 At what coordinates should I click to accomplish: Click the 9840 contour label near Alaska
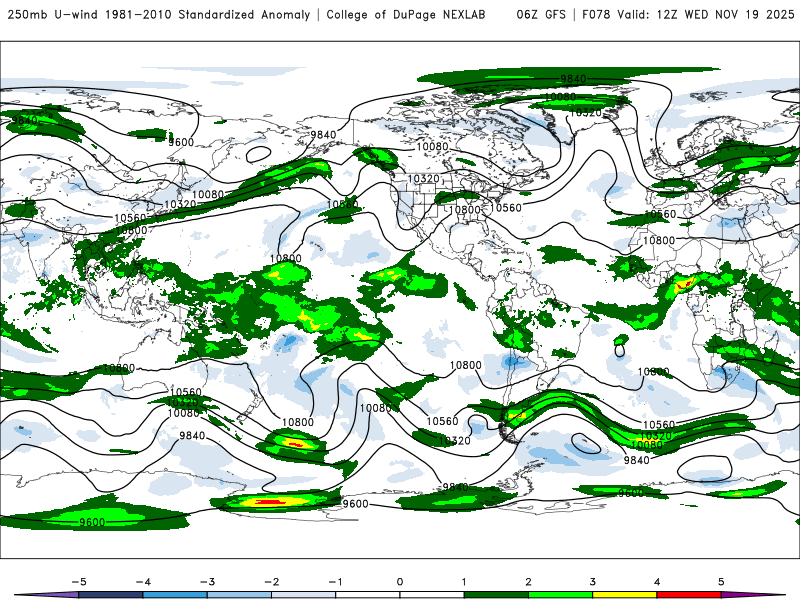pyautogui.click(x=323, y=135)
